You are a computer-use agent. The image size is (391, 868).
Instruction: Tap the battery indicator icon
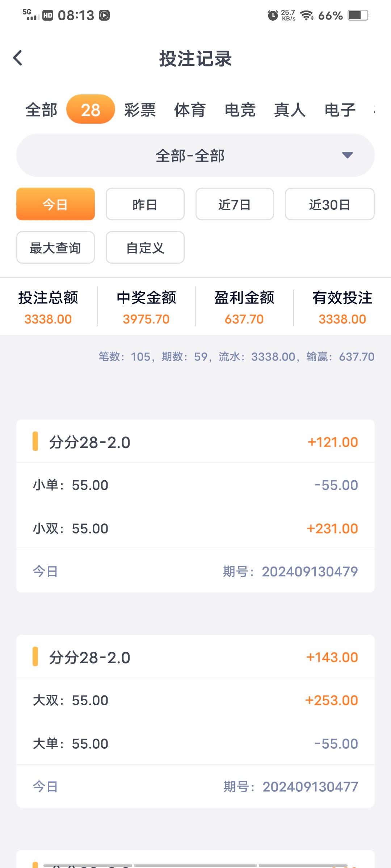click(358, 15)
